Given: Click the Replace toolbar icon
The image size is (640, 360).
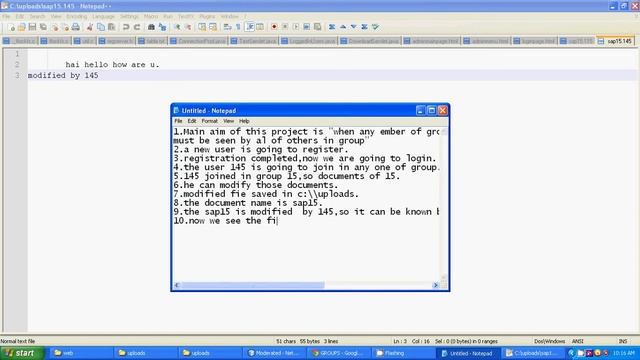Looking at the screenshot, I should [x=162, y=27].
